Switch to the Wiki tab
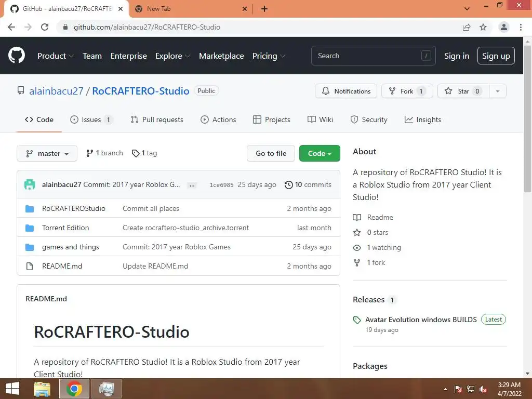 [320, 119]
